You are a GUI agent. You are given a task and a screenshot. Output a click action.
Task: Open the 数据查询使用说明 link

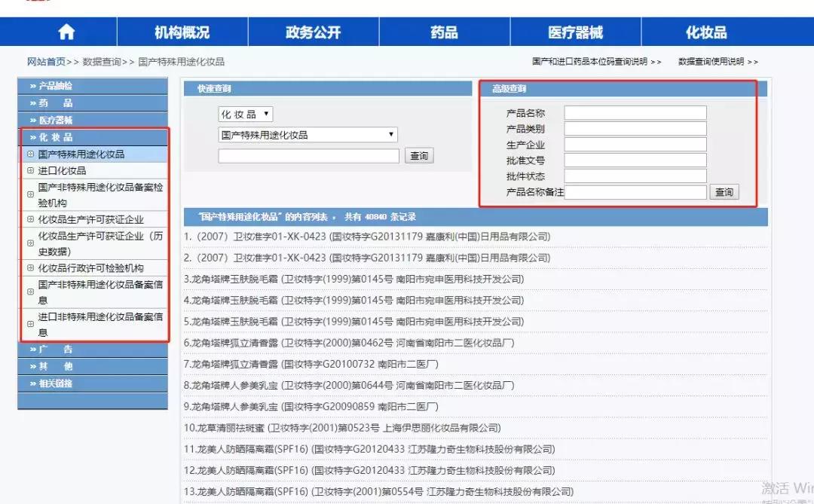tap(717, 61)
